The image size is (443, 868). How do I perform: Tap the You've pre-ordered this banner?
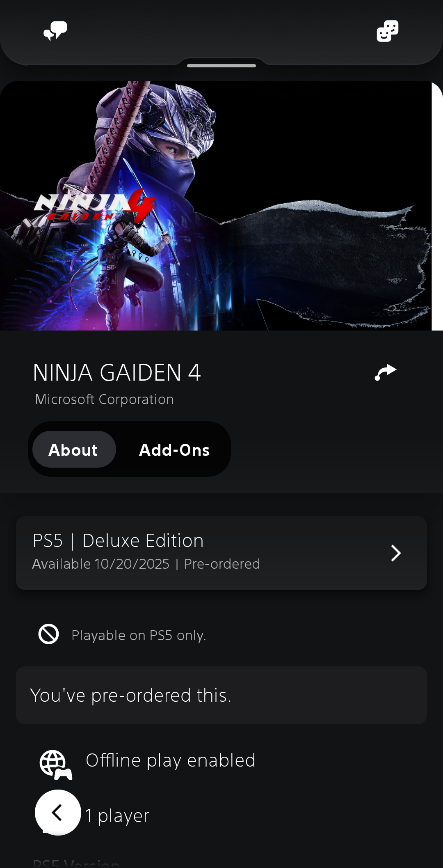221,696
